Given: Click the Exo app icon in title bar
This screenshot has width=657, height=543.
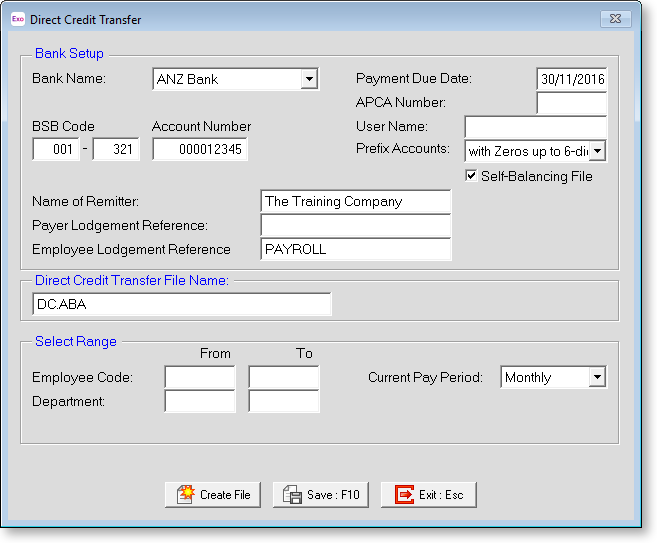Looking at the screenshot, I should [x=17, y=19].
